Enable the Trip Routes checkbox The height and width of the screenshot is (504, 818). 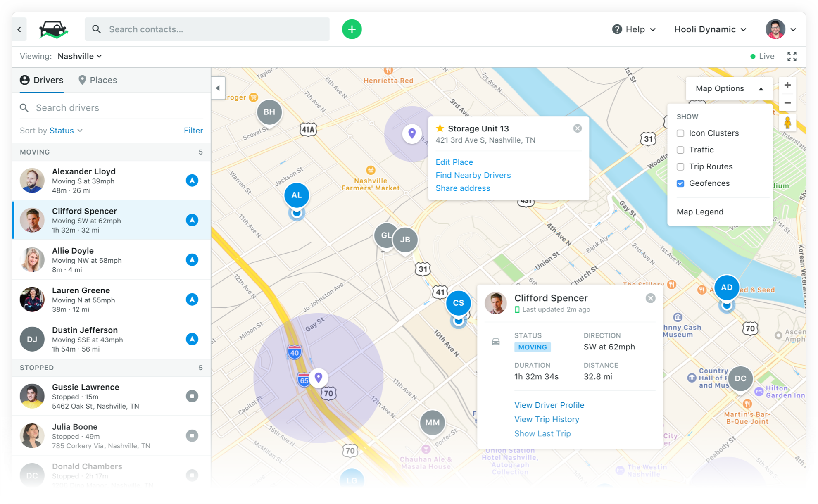tap(680, 167)
